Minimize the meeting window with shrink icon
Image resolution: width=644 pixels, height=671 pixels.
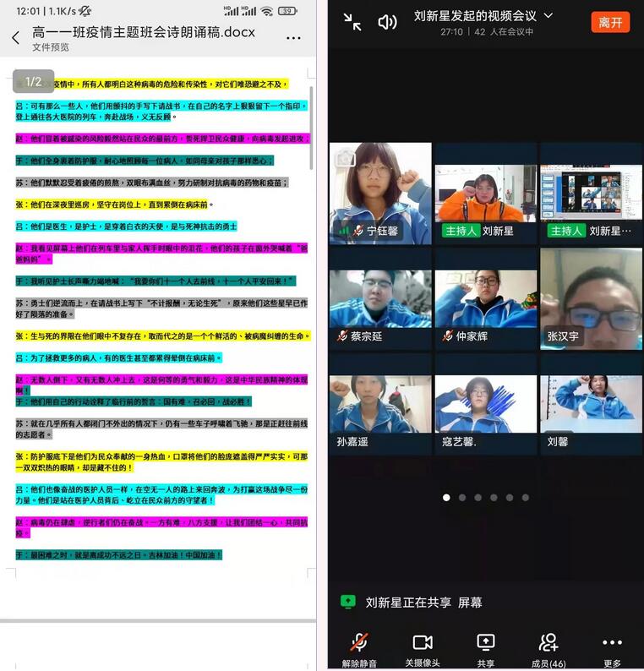(353, 22)
